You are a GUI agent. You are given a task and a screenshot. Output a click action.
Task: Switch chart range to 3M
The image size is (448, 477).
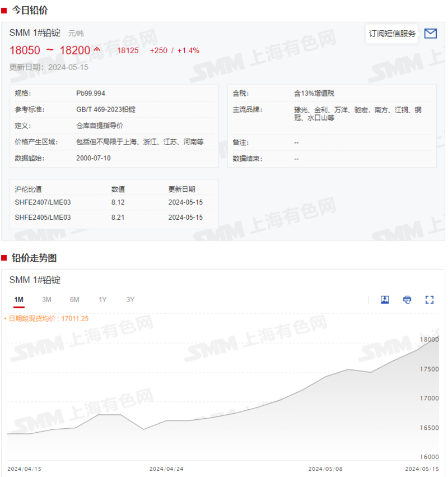(x=46, y=300)
